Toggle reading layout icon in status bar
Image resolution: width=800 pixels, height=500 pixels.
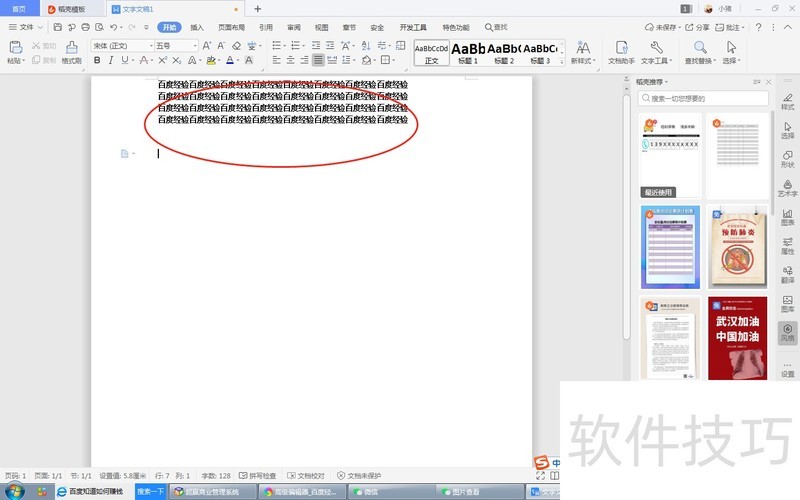pyautogui.click(x=554, y=476)
